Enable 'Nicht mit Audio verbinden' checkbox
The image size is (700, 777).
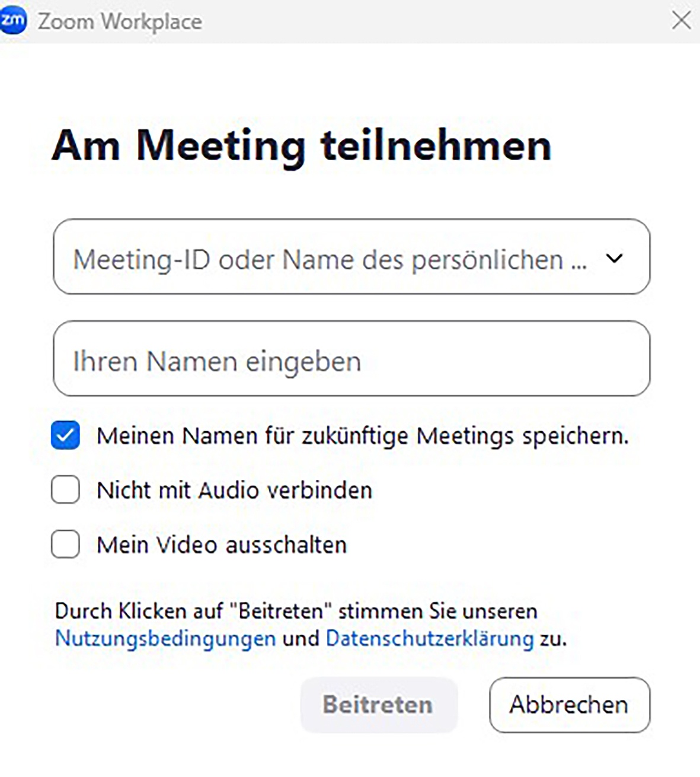(x=65, y=490)
